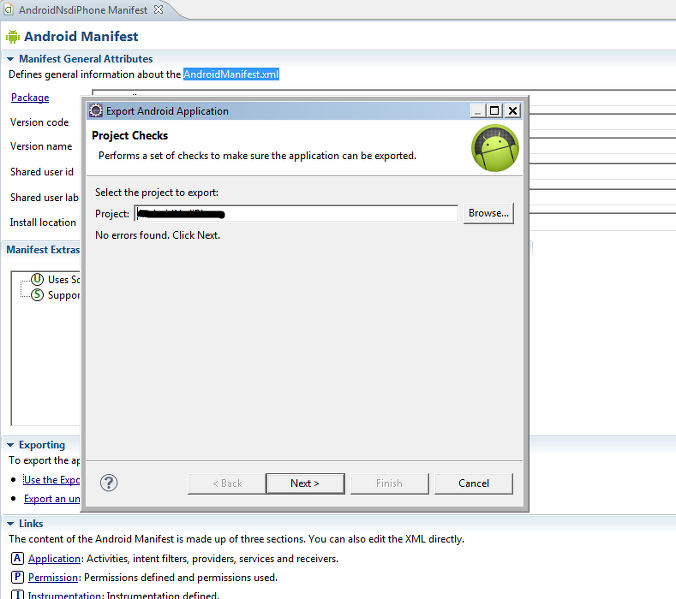Click the Instrumentation 'I' icon
The image size is (676, 599).
click(x=17, y=594)
